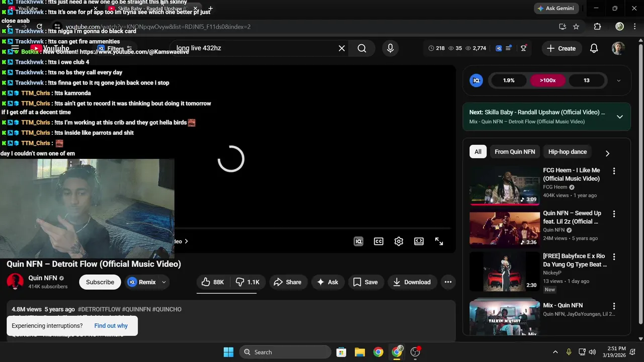Viewport: 644px width, 362px height.
Task: Open the Chrome three-dot menu
Action: [x=636, y=27]
